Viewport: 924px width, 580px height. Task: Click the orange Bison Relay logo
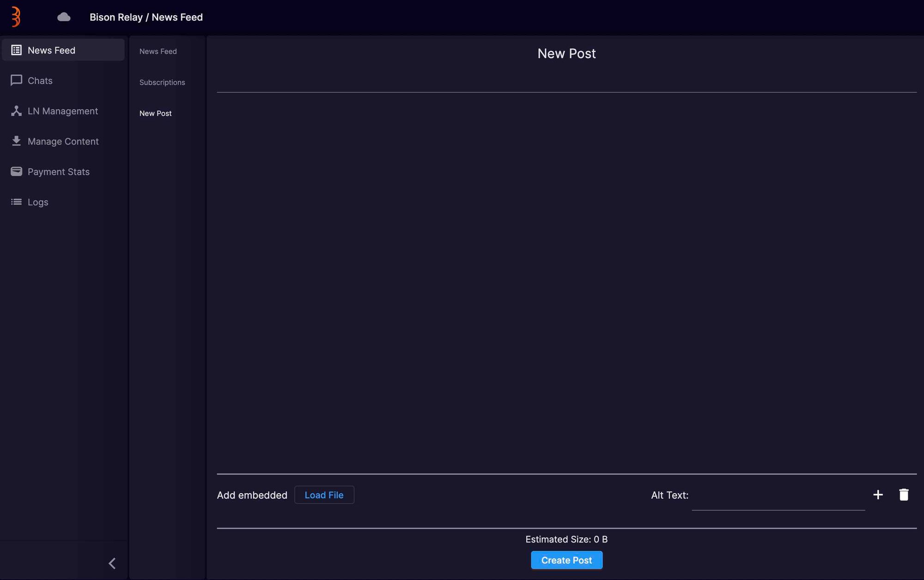click(x=16, y=17)
